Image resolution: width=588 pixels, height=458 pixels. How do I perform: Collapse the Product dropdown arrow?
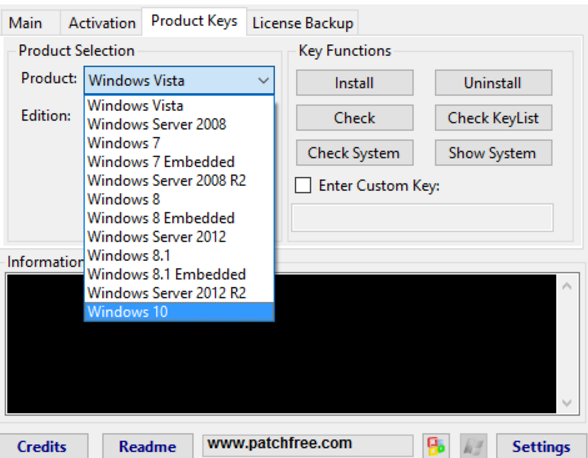[263, 80]
